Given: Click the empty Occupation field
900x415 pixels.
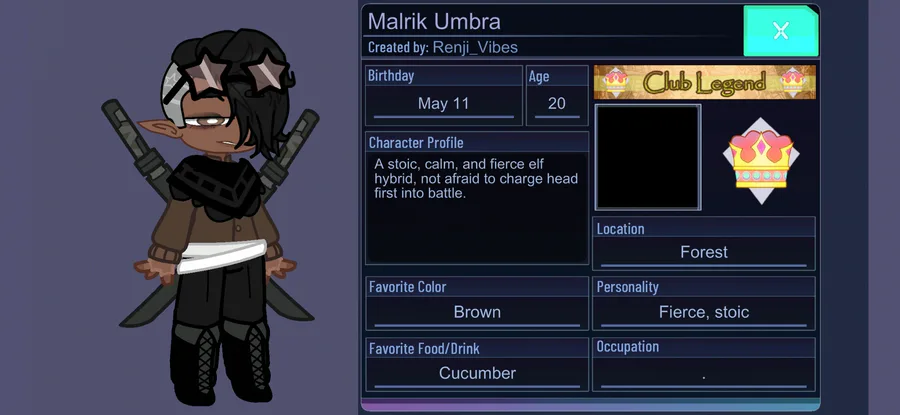Looking at the screenshot, I should 704,374.
